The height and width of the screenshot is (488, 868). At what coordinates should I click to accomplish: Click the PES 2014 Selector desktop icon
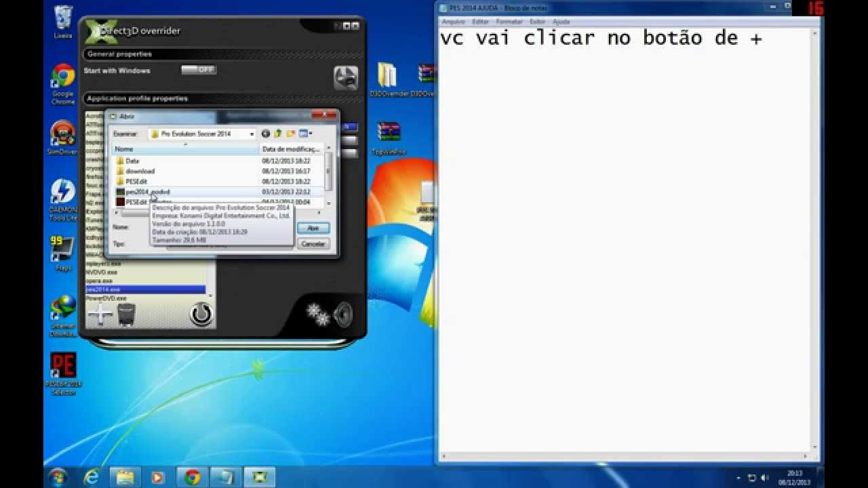[63, 373]
